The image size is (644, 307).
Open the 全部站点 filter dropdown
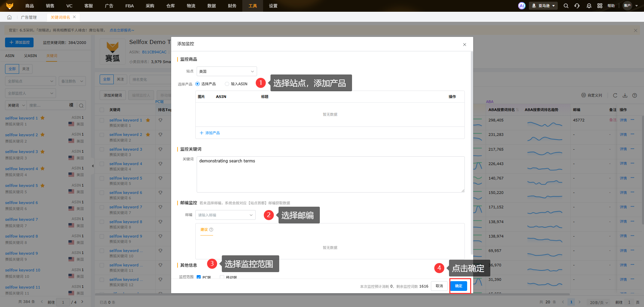click(31, 81)
